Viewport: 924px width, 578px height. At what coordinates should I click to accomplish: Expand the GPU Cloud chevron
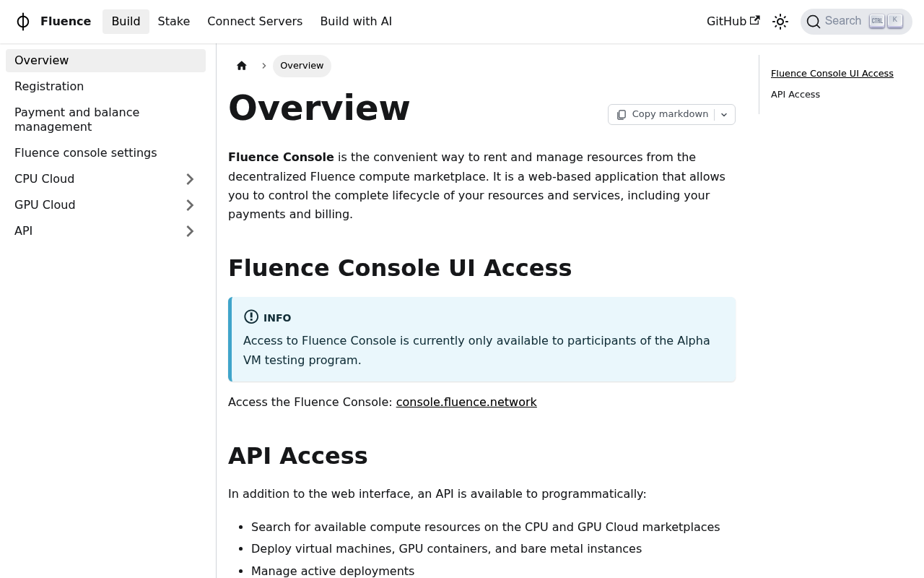pos(190,205)
